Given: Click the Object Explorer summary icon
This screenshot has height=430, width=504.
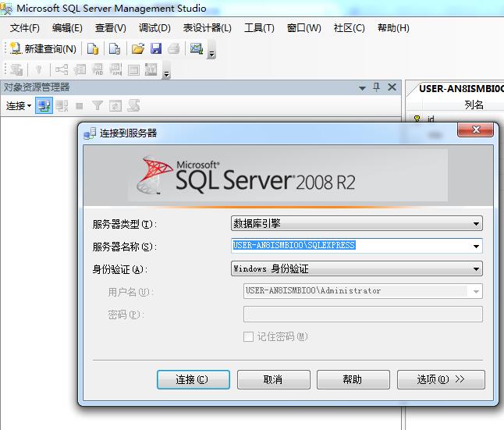Looking at the screenshot, I should coord(133,106).
